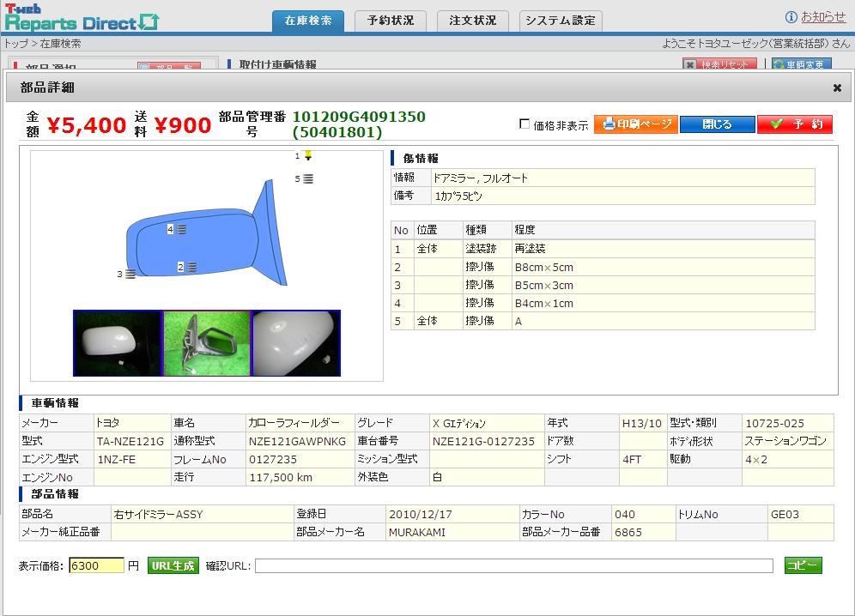Click the B8cm×5cm damage cell
This screenshot has height=616, width=855.
point(663,267)
